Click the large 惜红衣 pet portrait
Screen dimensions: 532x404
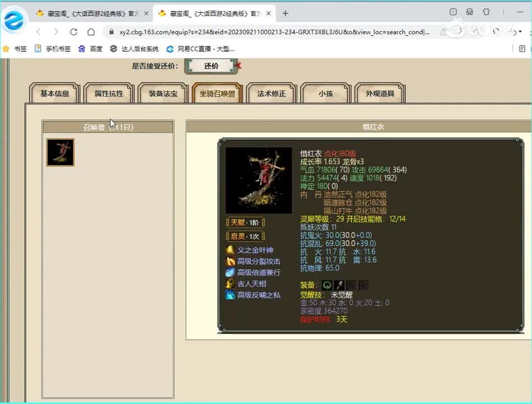(259, 181)
